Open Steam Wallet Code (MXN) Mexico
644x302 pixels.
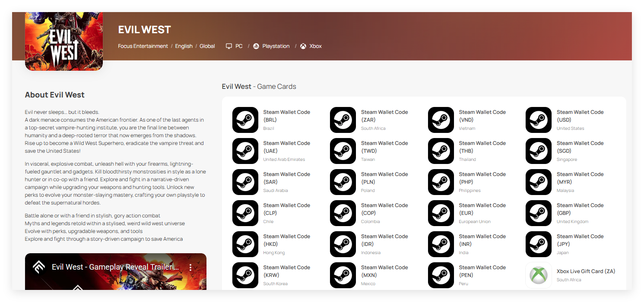(384, 271)
